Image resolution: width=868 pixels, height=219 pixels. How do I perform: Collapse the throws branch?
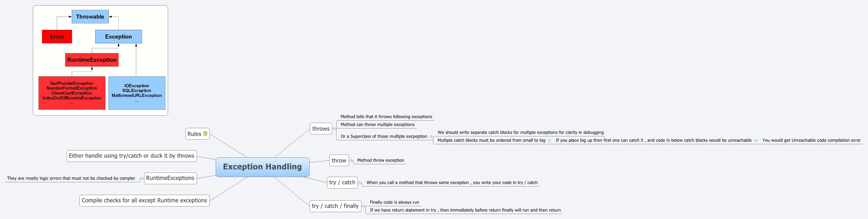click(x=334, y=129)
